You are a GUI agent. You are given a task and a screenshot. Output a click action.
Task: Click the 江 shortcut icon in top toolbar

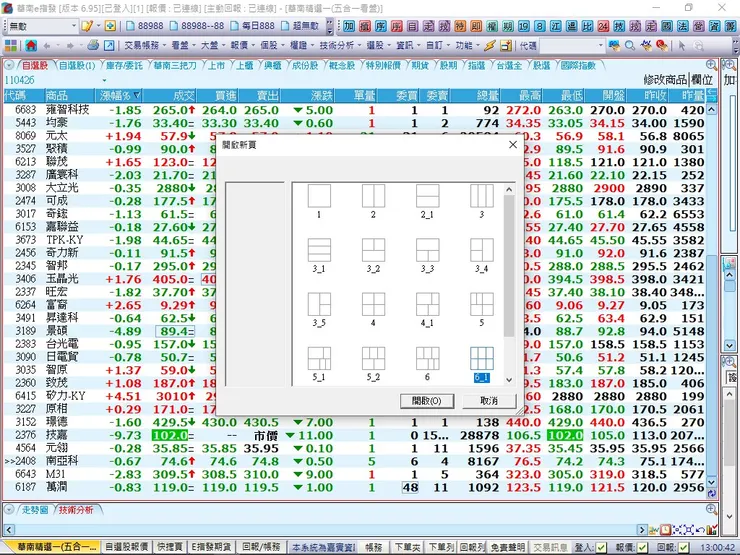coord(555,26)
